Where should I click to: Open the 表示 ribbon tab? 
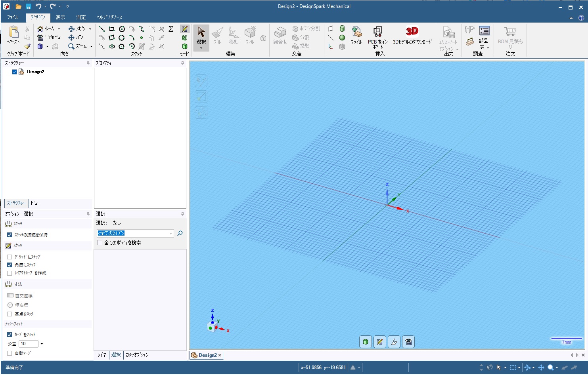pos(60,17)
